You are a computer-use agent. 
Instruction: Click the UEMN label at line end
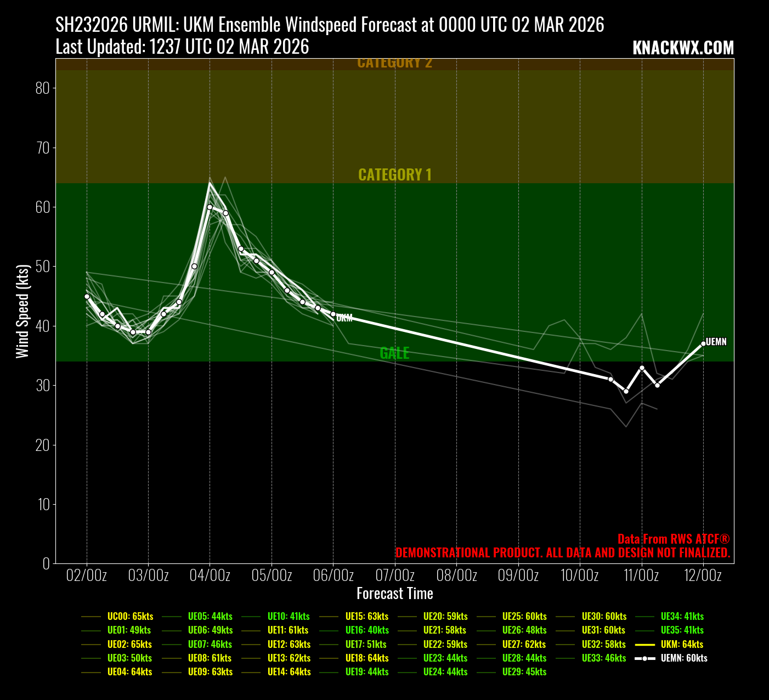pos(716,342)
